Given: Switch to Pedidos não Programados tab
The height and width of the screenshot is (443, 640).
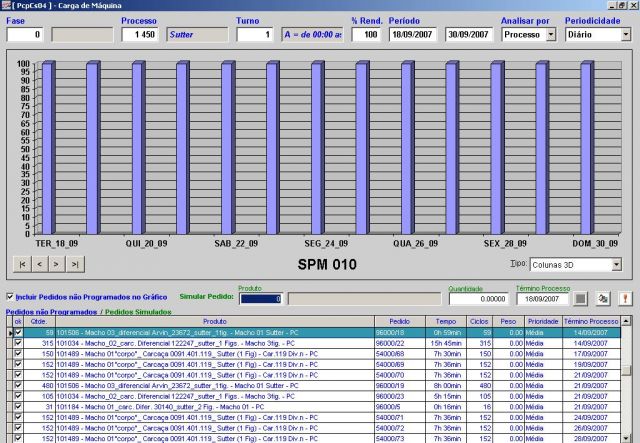Looking at the screenshot, I should 51,312.
